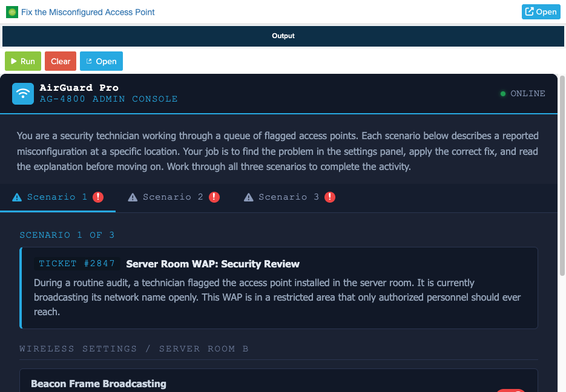Click the Output header bar
The height and width of the screenshot is (392, 566).
pos(283,36)
